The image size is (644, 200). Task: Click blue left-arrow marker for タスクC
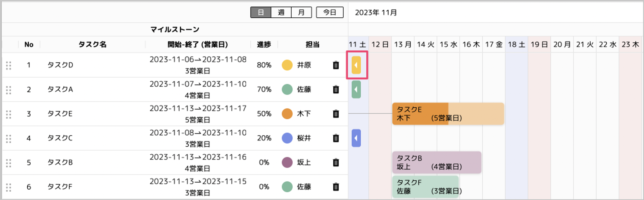(x=356, y=138)
